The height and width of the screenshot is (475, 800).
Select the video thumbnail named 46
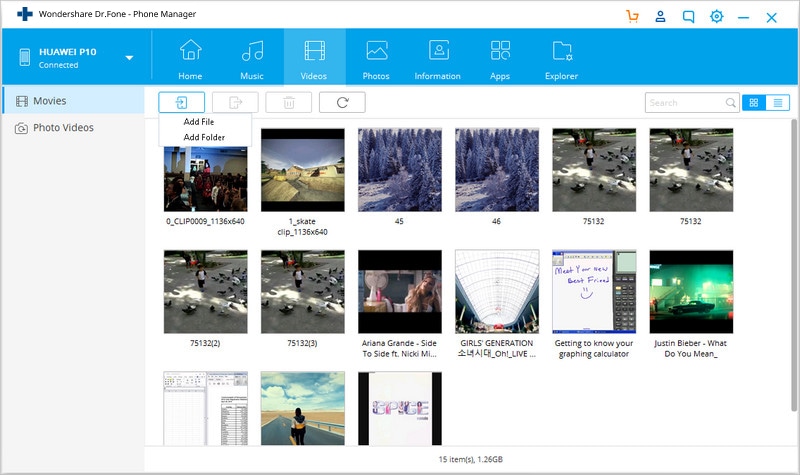tap(497, 170)
